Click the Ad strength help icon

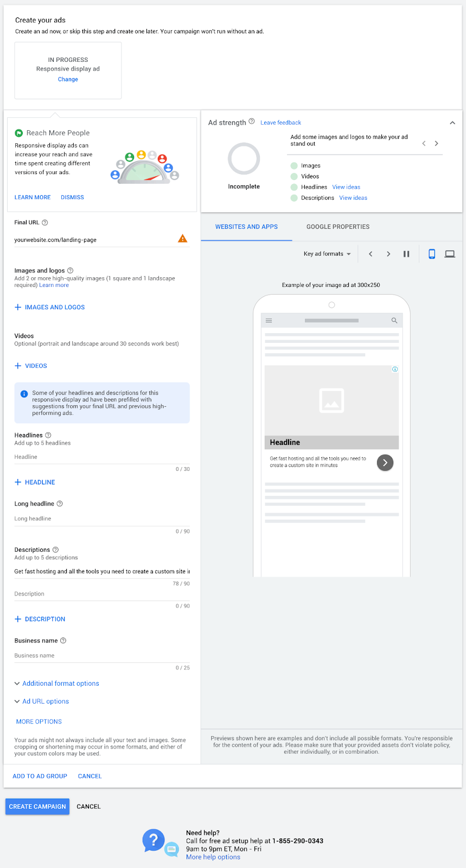(x=252, y=122)
